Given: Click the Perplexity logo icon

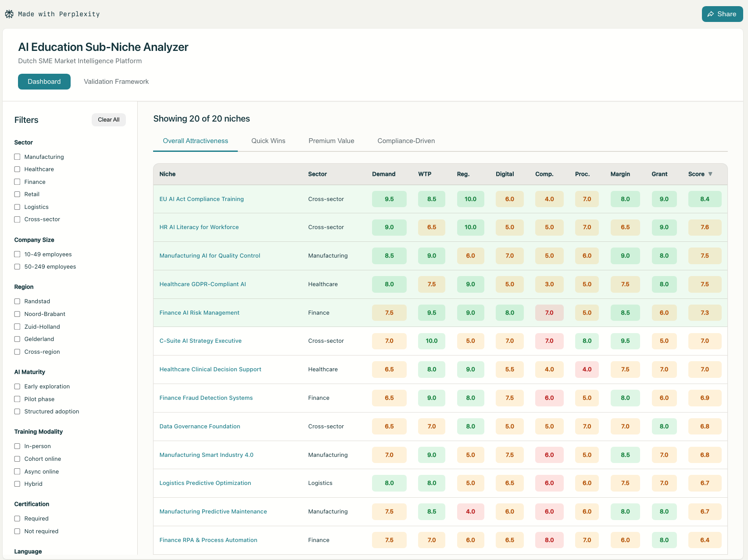Looking at the screenshot, I should click(9, 14).
